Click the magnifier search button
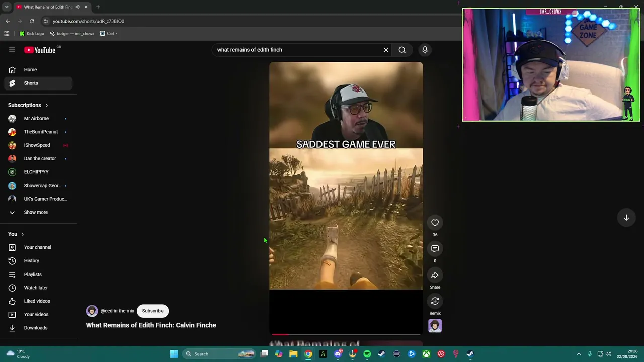This screenshot has width=644, height=362. click(x=402, y=50)
